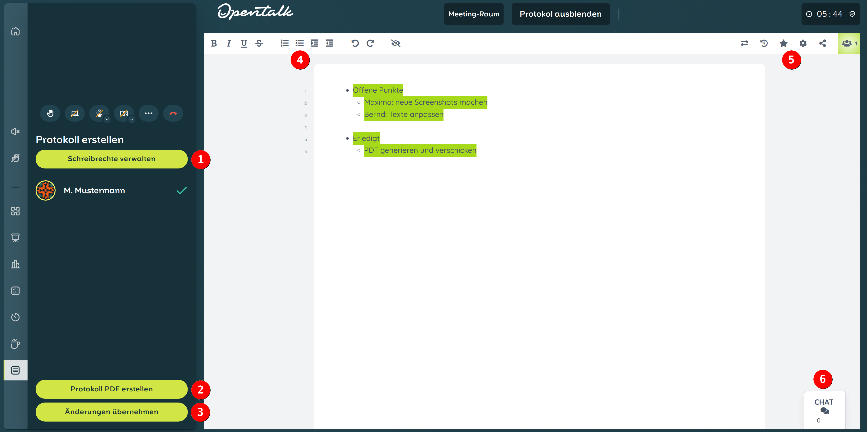Star the protocol document
868x432 pixels.
click(x=783, y=43)
